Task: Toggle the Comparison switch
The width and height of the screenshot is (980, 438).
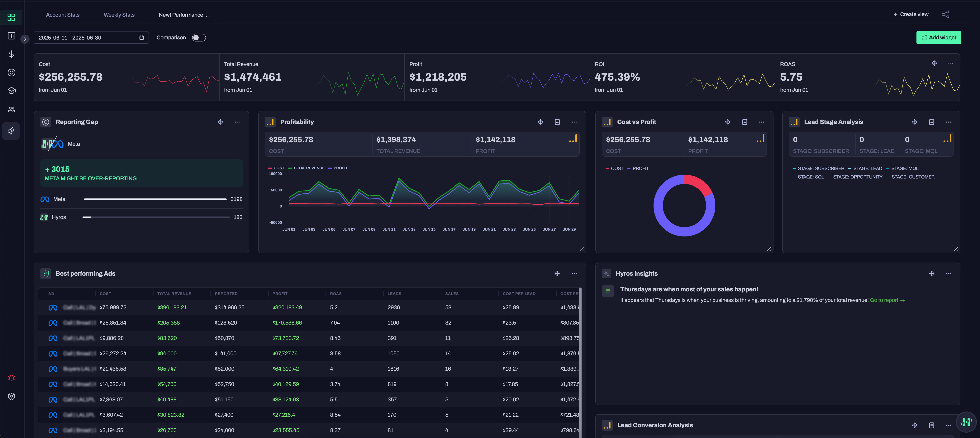Action: click(x=199, y=37)
